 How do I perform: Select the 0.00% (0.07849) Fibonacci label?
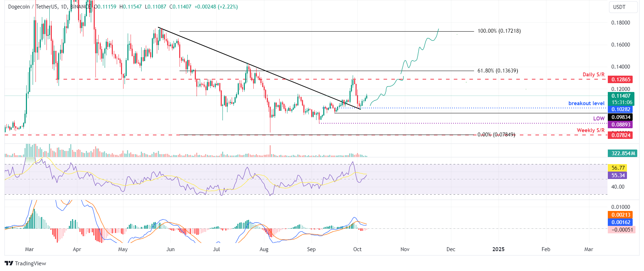point(496,135)
